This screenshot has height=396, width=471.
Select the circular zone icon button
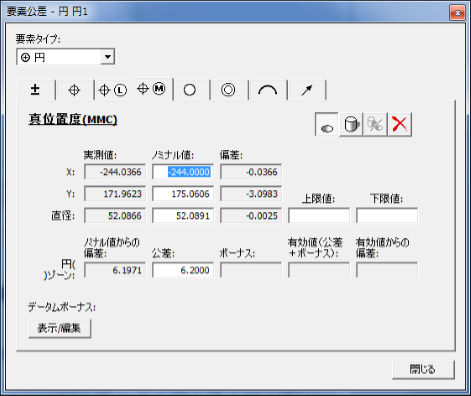click(x=327, y=124)
